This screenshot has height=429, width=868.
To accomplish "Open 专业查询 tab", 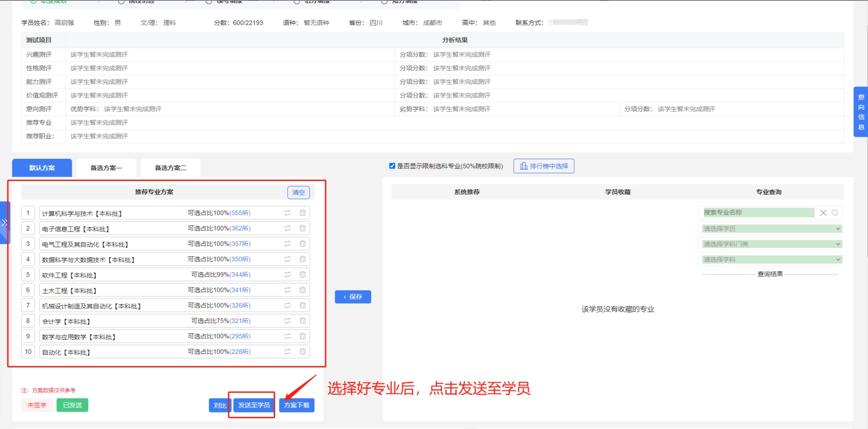I will pos(769,192).
